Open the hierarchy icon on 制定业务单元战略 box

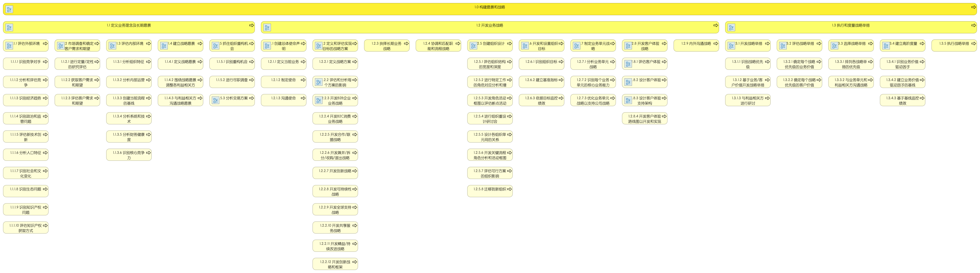click(x=577, y=46)
